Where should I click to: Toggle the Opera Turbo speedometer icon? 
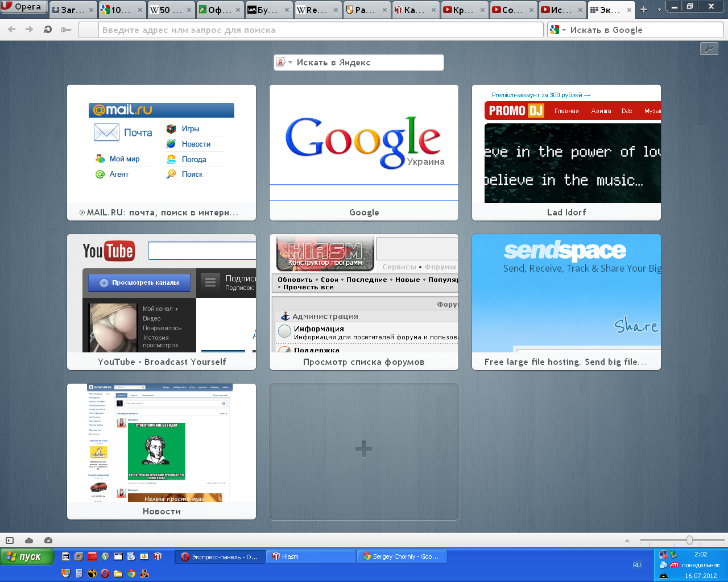click(x=48, y=541)
